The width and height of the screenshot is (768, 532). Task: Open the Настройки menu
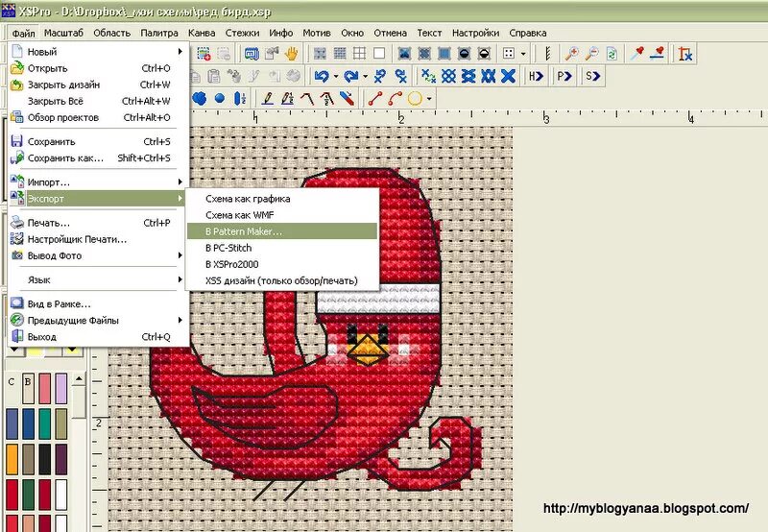pyautogui.click(x=475, y=33)
